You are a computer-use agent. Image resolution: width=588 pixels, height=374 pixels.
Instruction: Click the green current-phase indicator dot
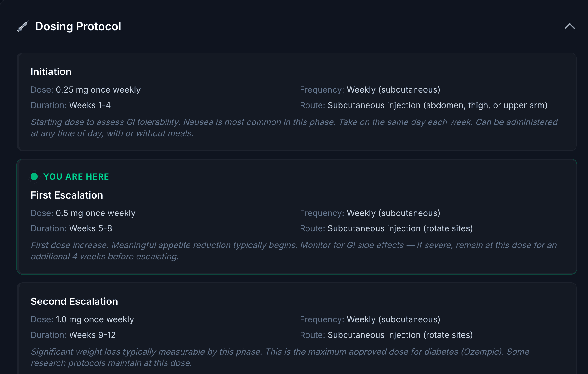(34, 177)
